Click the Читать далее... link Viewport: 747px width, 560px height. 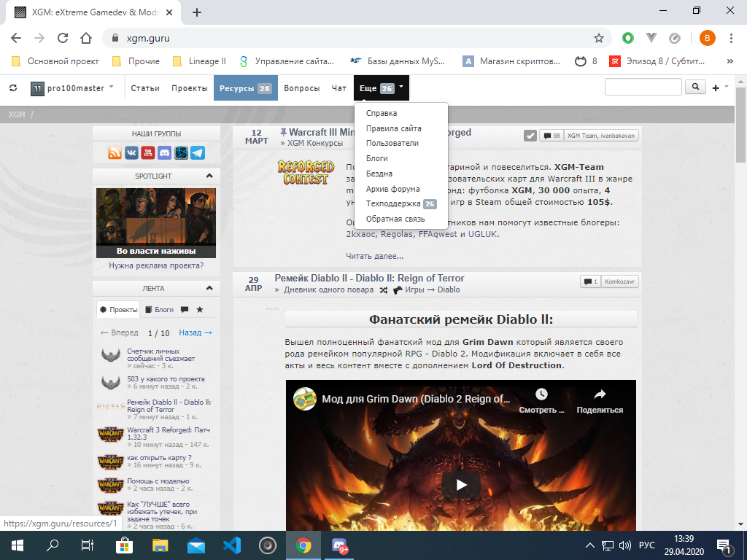(374, 256)
